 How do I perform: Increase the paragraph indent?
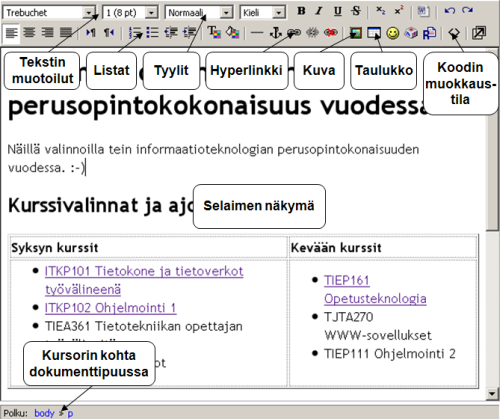pos(189,33)
